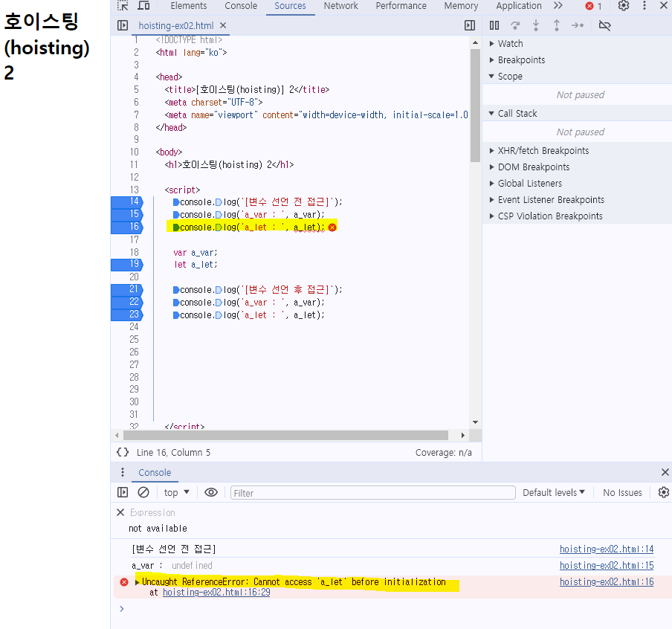Viewport: 672px width, 629px height.
Task: Select the Console drawer tab
Action: (155, 473)
